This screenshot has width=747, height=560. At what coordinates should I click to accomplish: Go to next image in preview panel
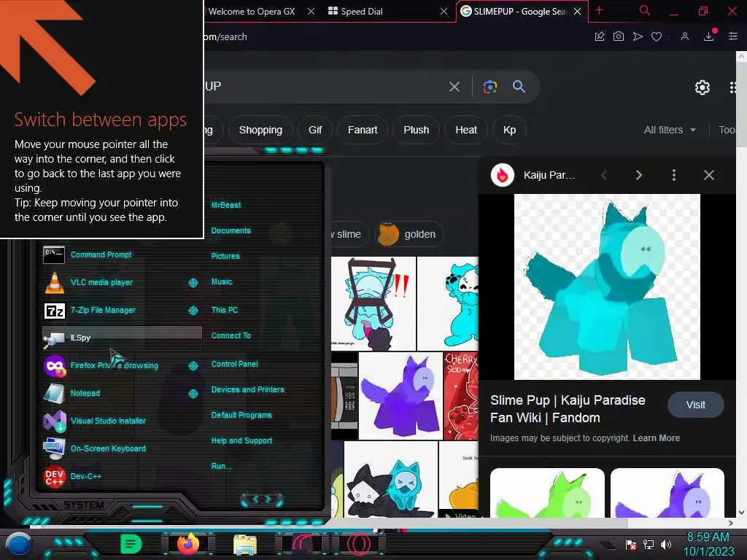pyautogui.click(x=639, y=175)
